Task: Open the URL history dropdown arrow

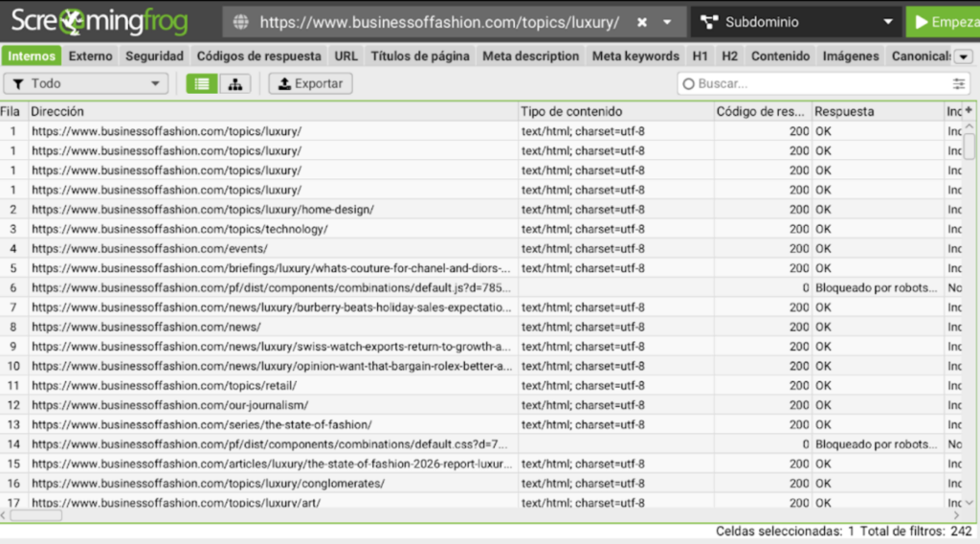Action: coord(667,21)
